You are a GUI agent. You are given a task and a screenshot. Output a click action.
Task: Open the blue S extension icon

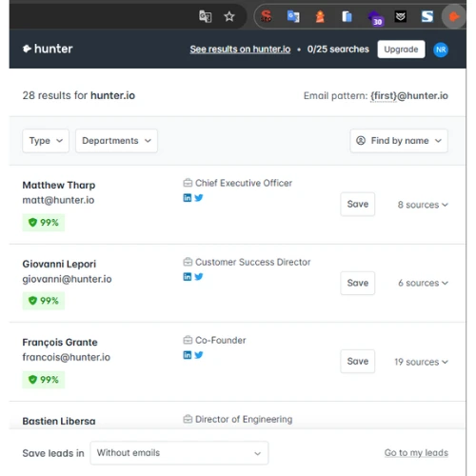click(427, 16)
